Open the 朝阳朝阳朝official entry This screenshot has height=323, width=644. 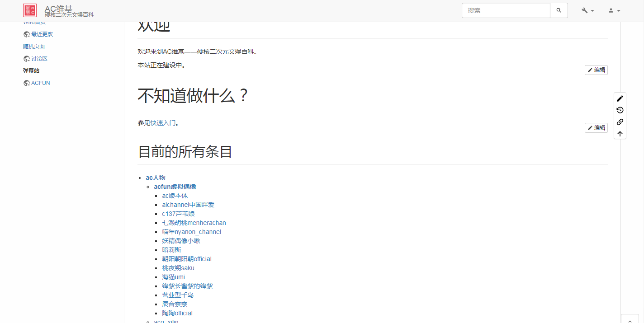click(187, 259)
